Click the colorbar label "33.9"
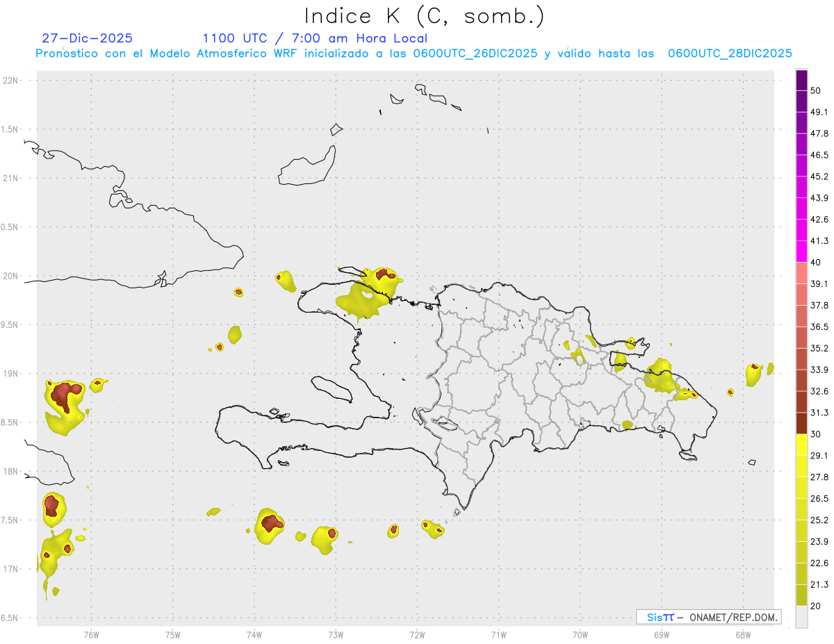This screenshot has width=834, height=644. click(x=820, y=370)
